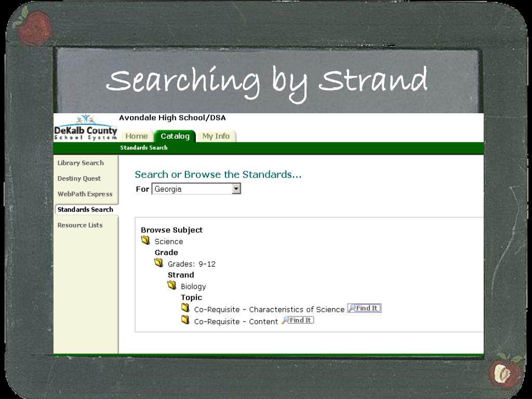The image size is (532, 399).
Task: Click the DeKalb County School System logo
Action: point(86,128)
